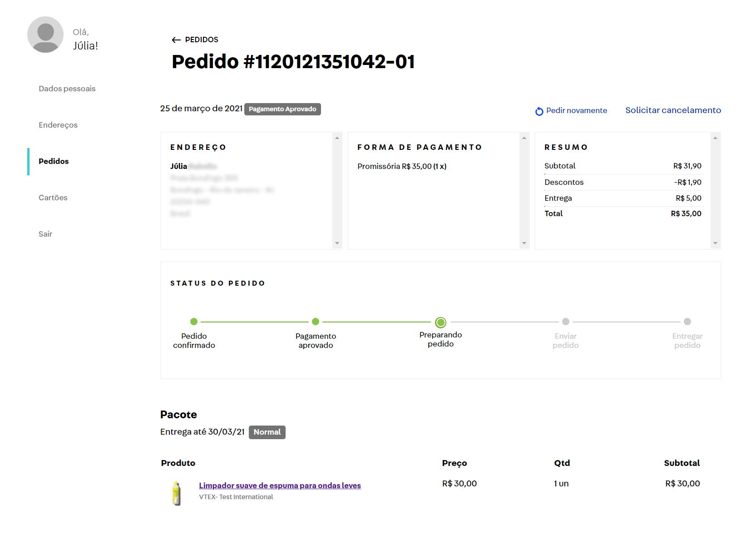Open the product bottle thumbnail
The image size is (756, 545).
(177, 493)
